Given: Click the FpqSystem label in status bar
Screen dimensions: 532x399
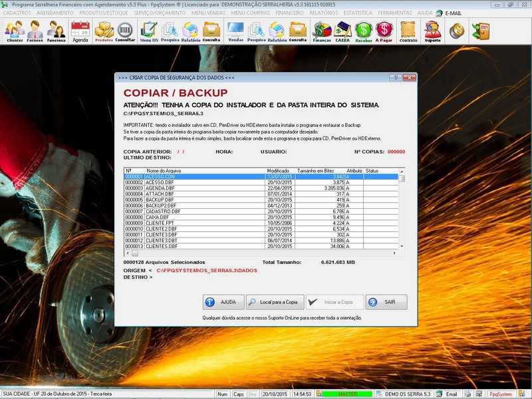Looking at the screenshot, I should click(x=501, y=394).
